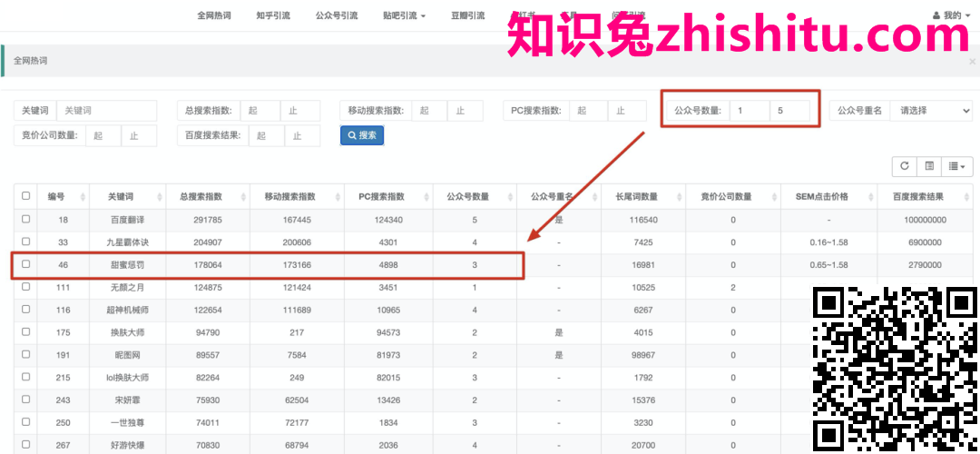Sort by the SEM点击价格 column header
980x454 pixels.
point(828,196)
